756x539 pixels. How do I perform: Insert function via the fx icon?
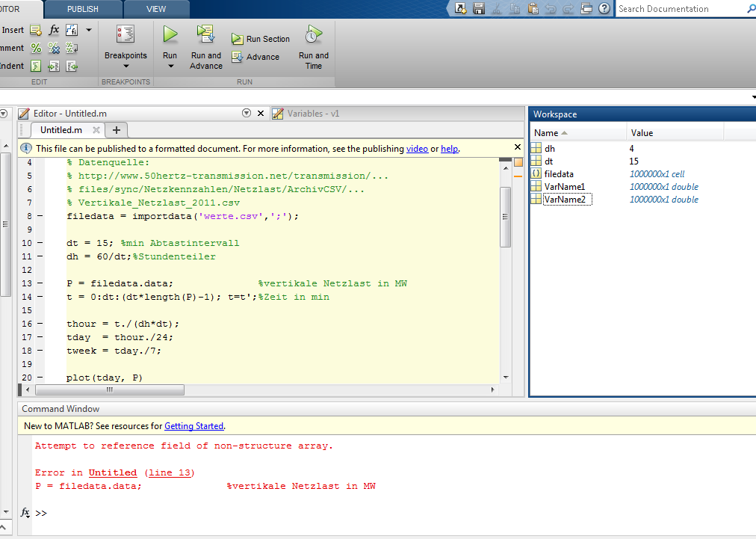[54, 30]
